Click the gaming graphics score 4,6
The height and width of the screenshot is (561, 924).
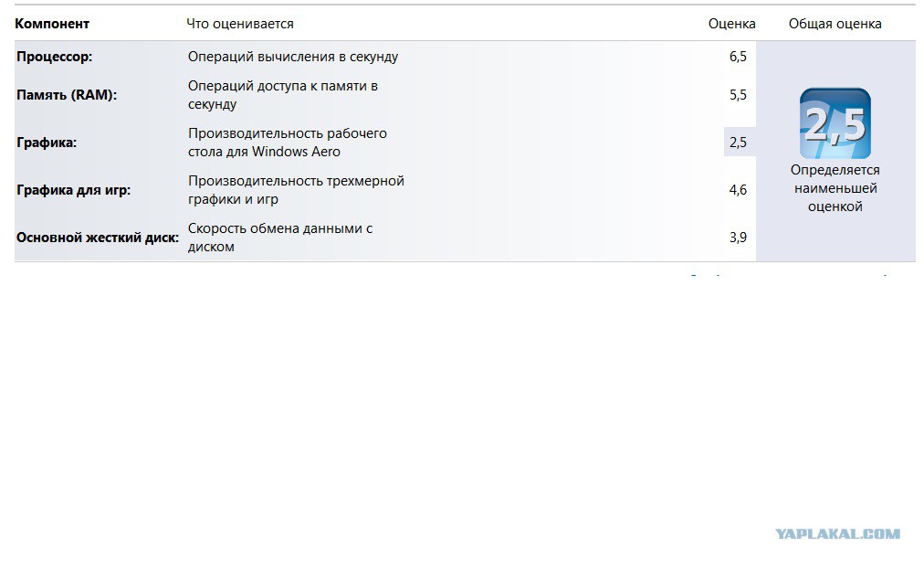pyautogui.click(x=738, y=190)
